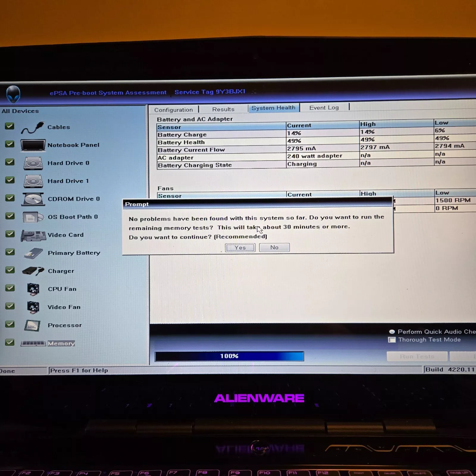Click the Battery Current Flow row
Viewport: 476px width, 476px height.
pos(316,148)
